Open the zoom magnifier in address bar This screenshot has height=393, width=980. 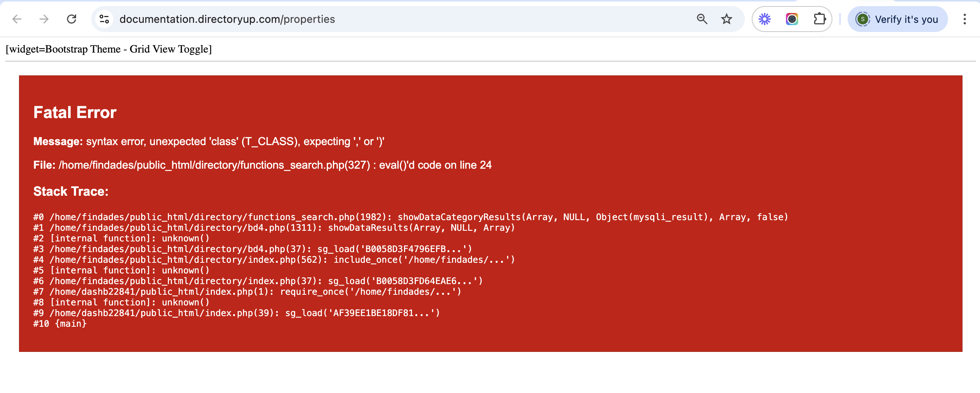(x=702, y=19)
